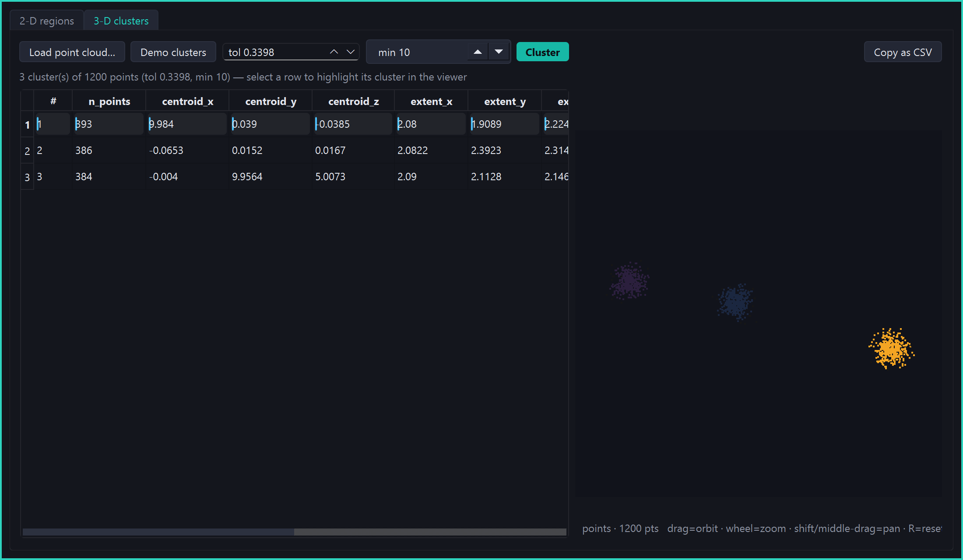Select the n_points cell 393
The image size is (963, 560).
[x=109, y=124]
